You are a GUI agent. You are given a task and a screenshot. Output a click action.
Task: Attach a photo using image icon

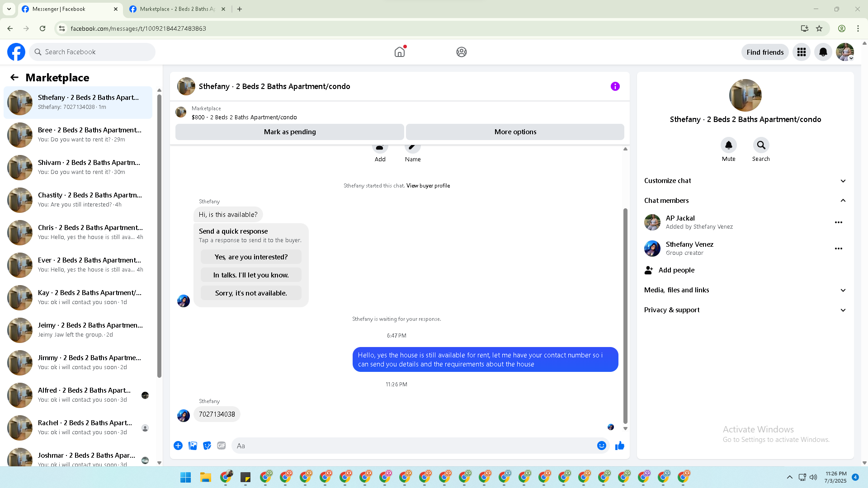click(x=193, y=446)
